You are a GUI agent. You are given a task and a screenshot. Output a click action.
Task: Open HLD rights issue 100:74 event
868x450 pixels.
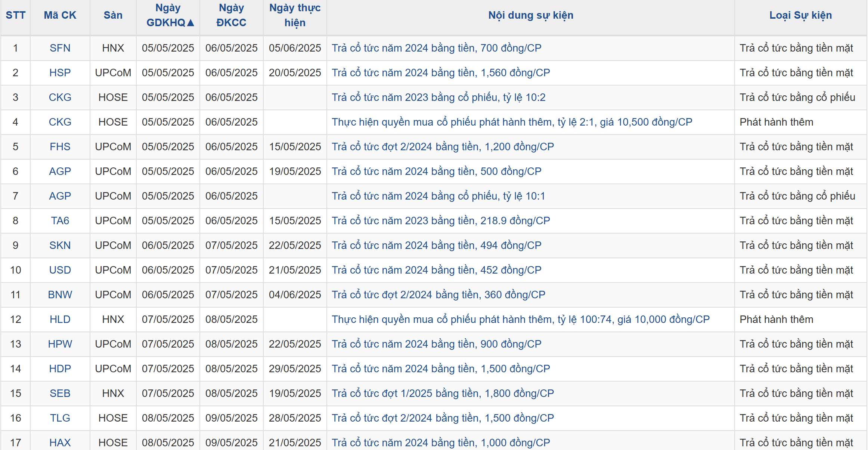tap(520, 320)
